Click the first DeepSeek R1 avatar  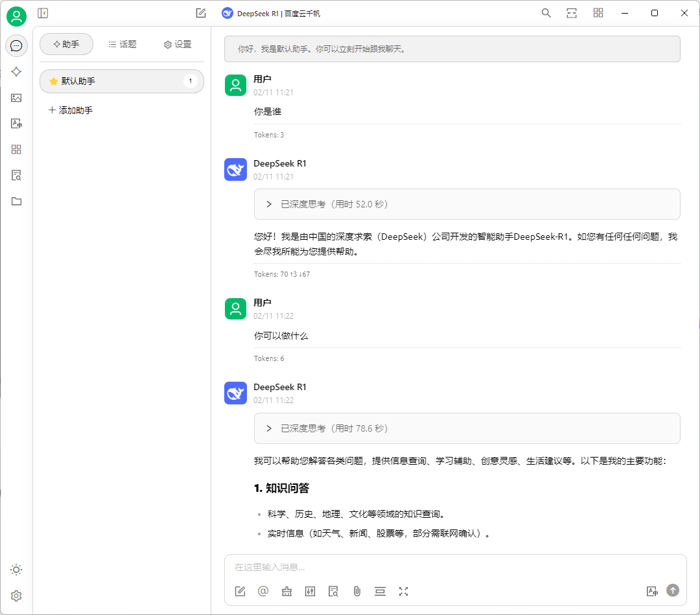click(x=235, y=170)
